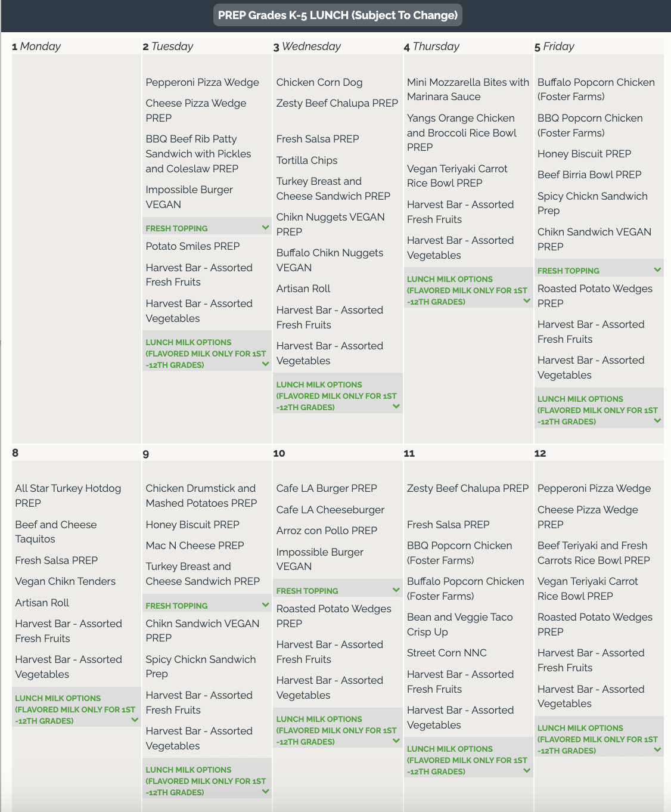Select Mini Mozzarella Bites with Marinara Sauce

(468, 89)
